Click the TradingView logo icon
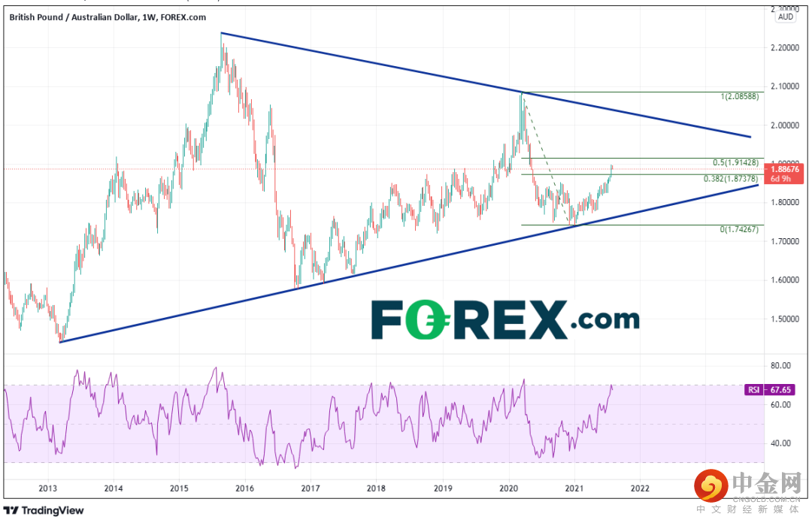Screen dimensions: 812x523 coord(11,510)
